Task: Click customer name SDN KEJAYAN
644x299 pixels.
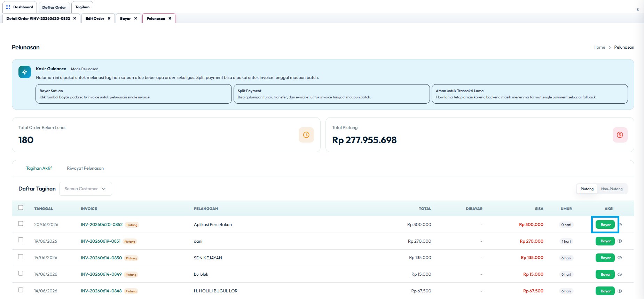Action: [x=208, y=258]
